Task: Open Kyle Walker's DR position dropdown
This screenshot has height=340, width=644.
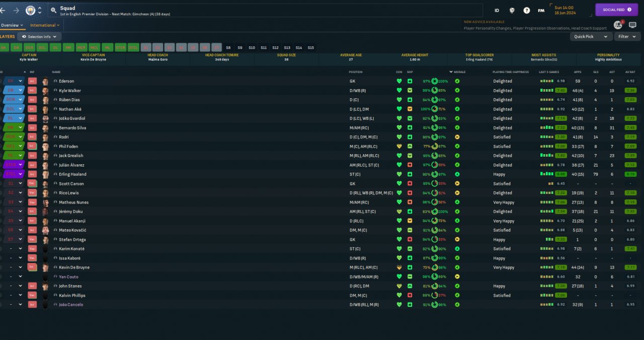Action: (x=14, y=91)
